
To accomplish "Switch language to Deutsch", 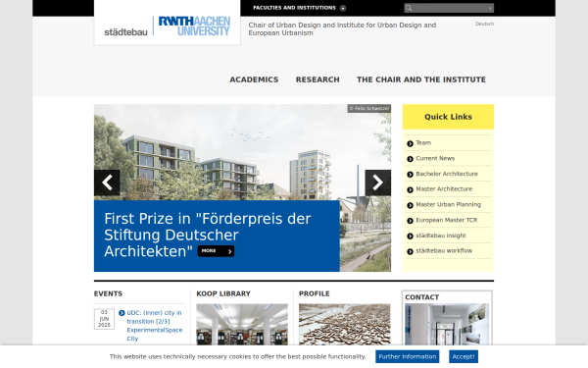I will 484,24.
